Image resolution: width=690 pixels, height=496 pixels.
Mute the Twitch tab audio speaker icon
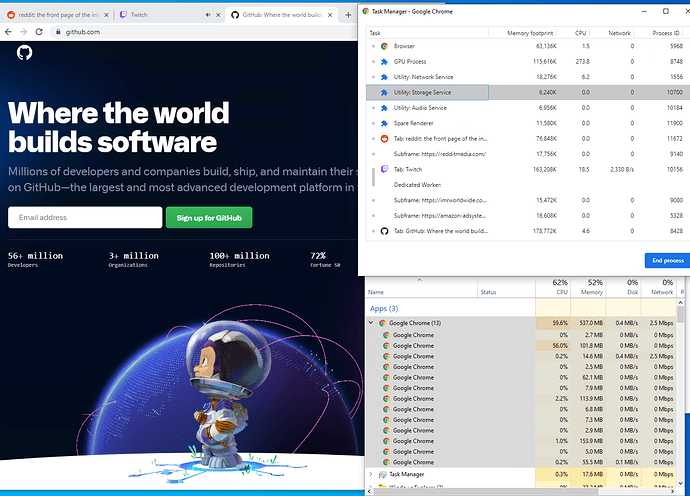(x=208, y=15)
